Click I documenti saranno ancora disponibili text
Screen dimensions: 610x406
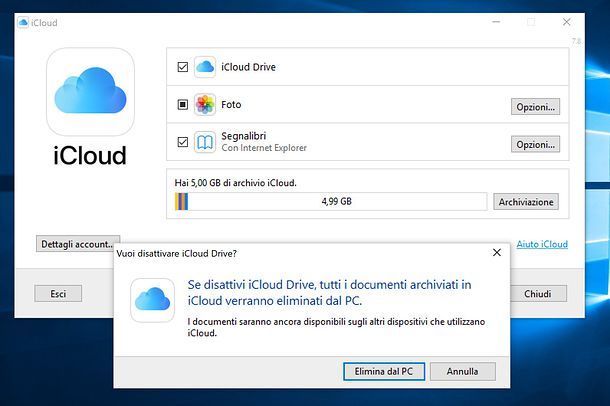pyautogui.click(x=336, y=327)
